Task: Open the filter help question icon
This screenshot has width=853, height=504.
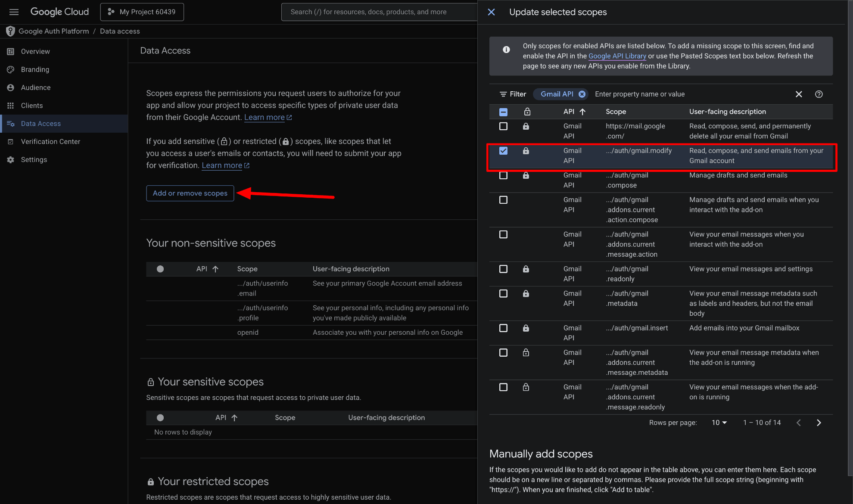Action: (819, 94)
